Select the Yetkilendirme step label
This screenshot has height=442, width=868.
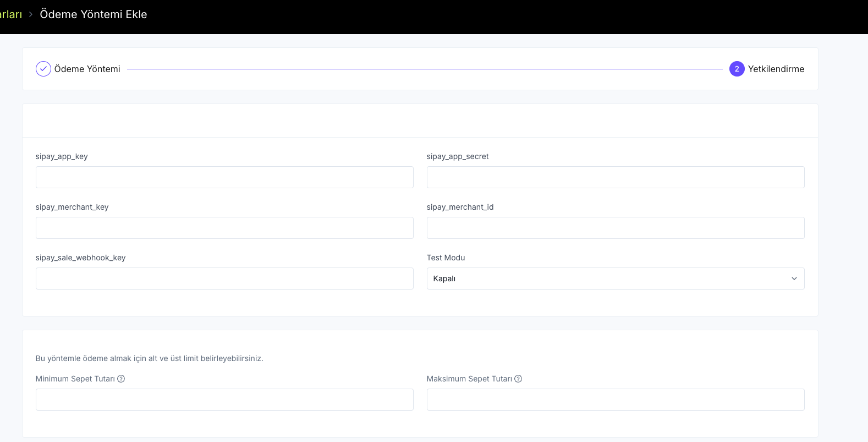(x=776, y=69)
